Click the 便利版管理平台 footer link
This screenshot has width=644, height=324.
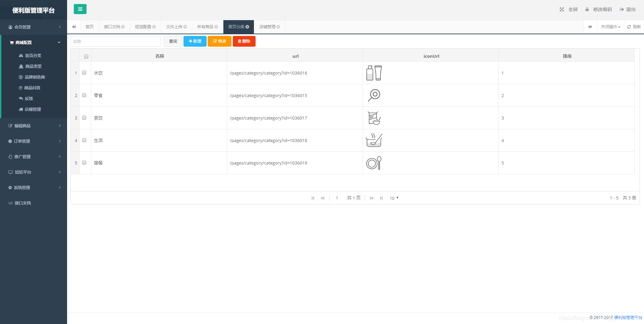point(628,318)
